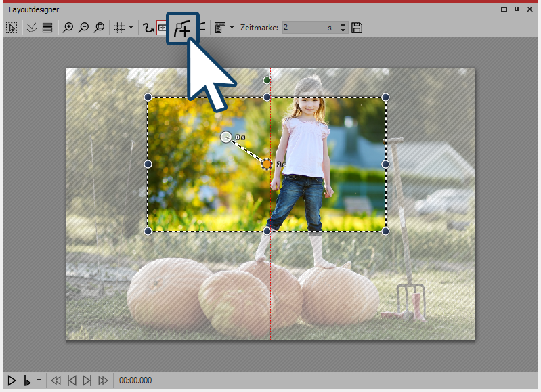Toggle the grid display icon
The height and width of the screenshot is (392, 541).
click(x=118, y=28)
